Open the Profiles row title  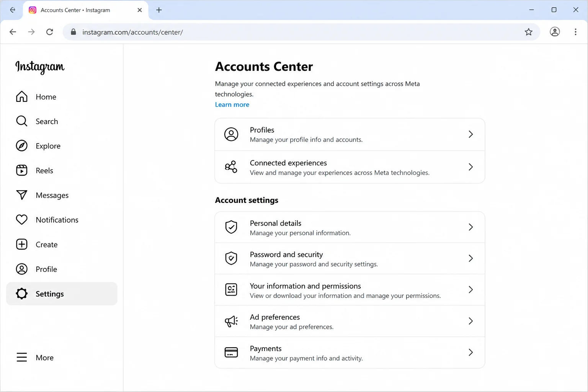(262, 130)
